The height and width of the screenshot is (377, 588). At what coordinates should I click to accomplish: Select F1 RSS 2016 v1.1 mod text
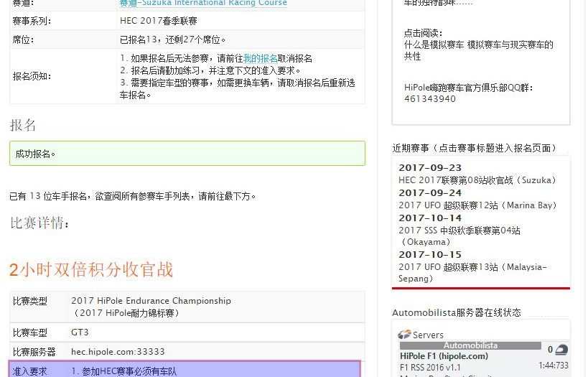click(x=430, y=367)
